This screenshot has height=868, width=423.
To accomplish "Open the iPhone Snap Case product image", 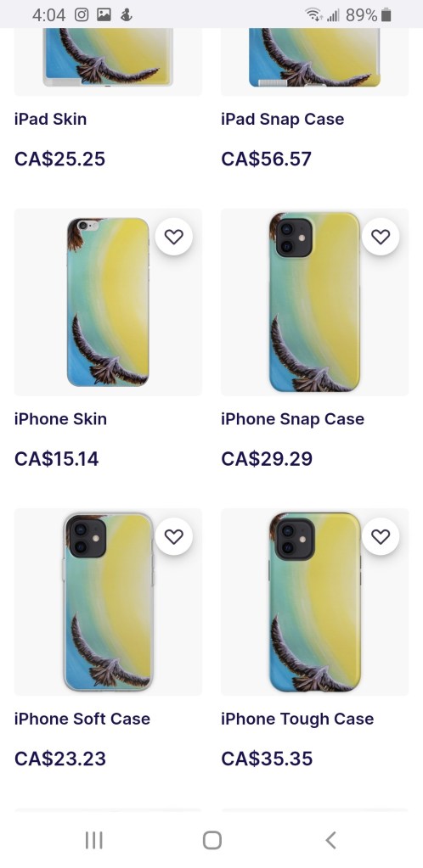I will coord(315,302).
